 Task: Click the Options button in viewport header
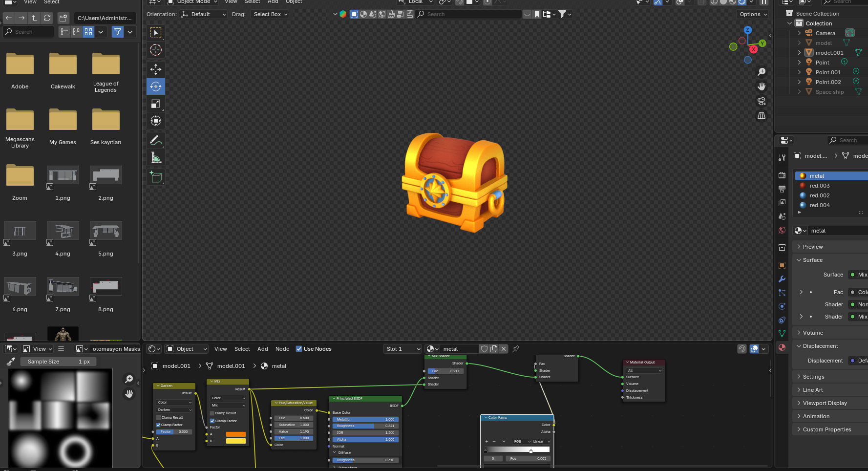(753, 14)
